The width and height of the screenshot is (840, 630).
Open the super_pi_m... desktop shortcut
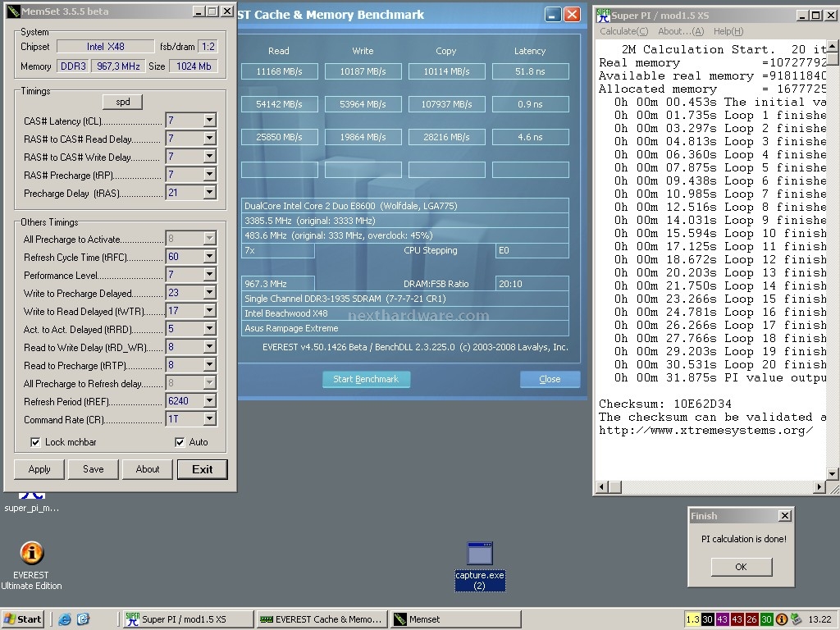32,502
